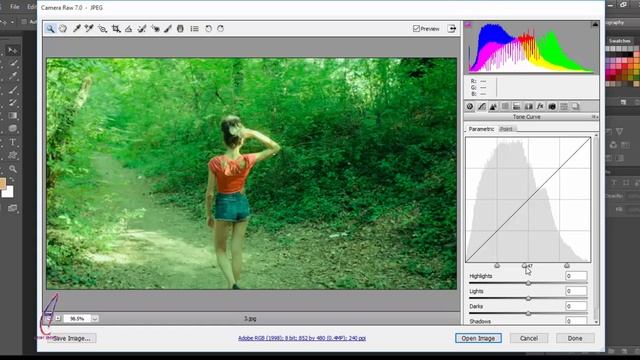Image resolution: width=640 pixels, height=360 pixels.
Task: Toggle highlight clipping warning on histogram
Action: (595, 24)
